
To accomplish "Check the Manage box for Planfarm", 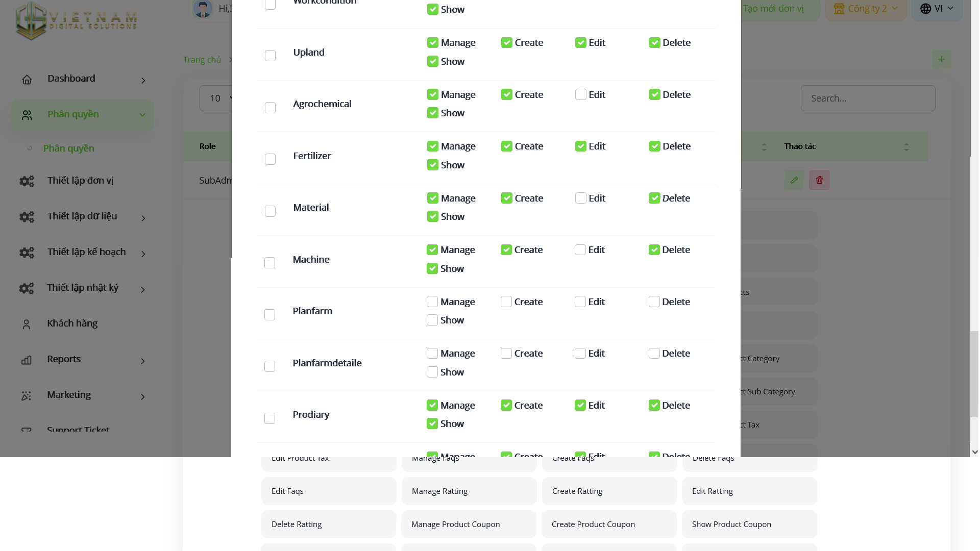I will (432, 302).
